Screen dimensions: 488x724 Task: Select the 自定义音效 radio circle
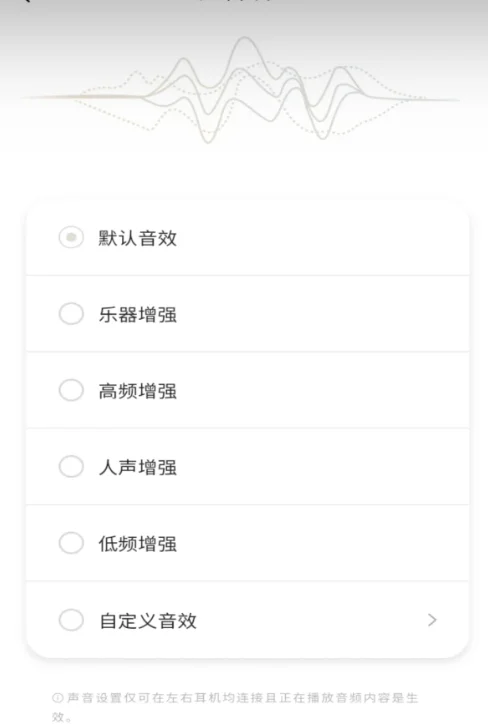tap(71, 620)
